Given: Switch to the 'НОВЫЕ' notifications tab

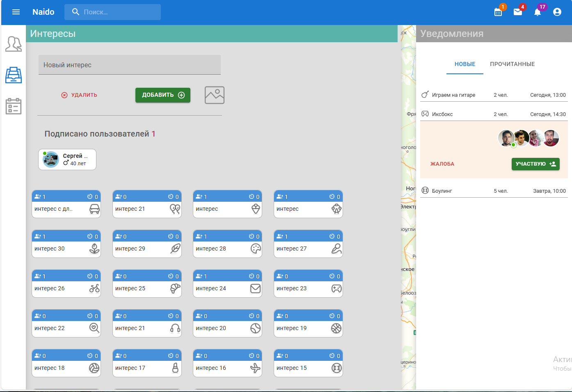Looking at the screenshot, I should [x=465, y=64].
